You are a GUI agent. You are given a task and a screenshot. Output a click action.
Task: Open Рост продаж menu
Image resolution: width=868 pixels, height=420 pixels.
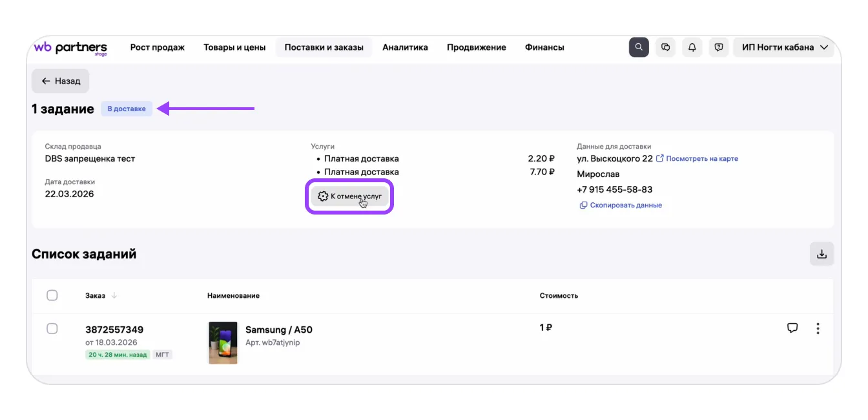[158, 47]
